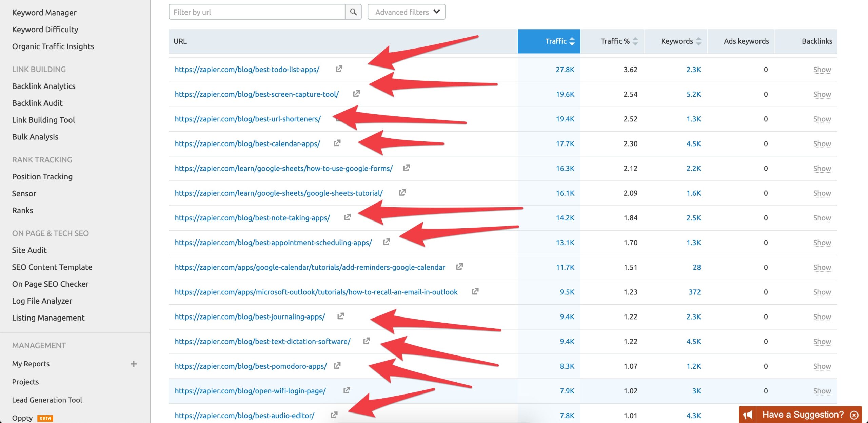Open Projects in sidebar
The height and width of the screenshot is (423, 868).
click(x=25, y=382)
